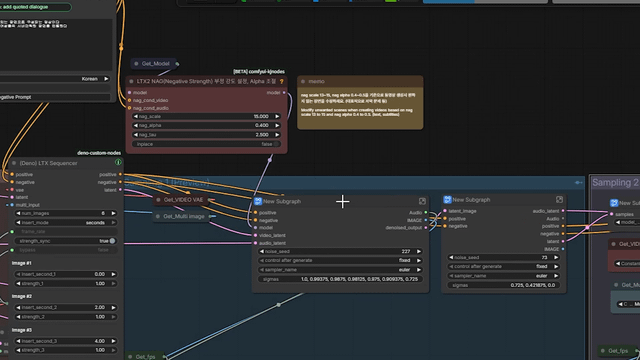Screen dimensions: 640x360
Task: Click the Get_Model node's title dot
Action: point(136,64)
